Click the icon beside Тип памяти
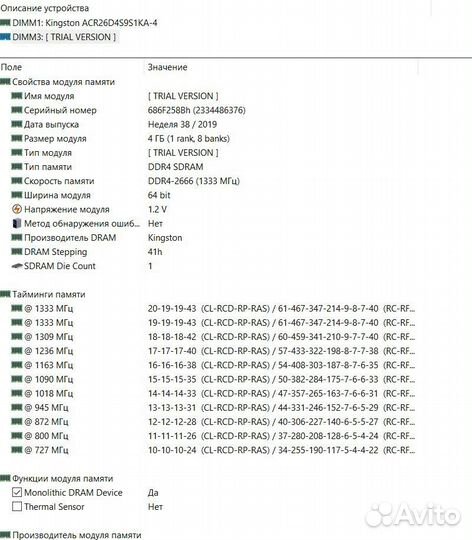 (17, 166)
